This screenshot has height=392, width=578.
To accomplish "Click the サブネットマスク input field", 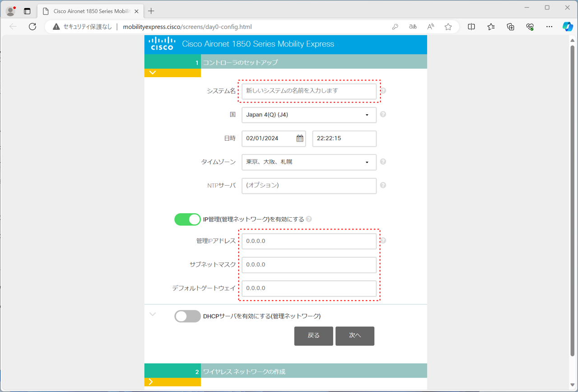I will click(309, 265).
